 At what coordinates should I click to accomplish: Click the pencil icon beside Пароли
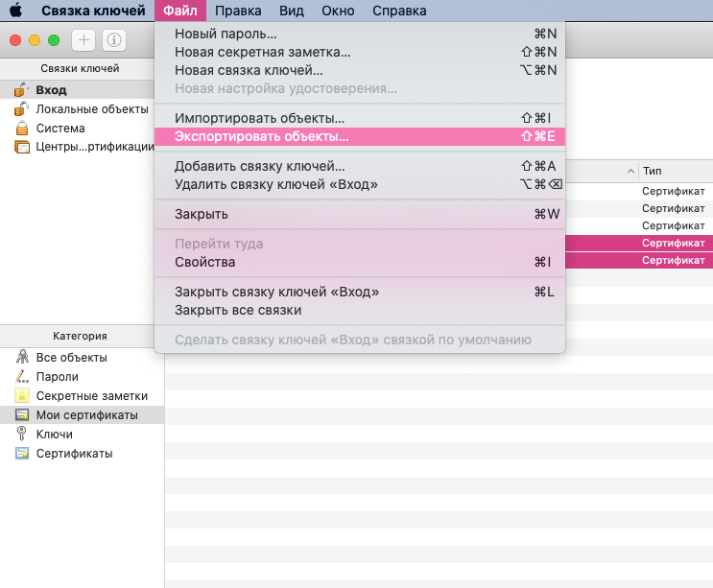(22, 376)
